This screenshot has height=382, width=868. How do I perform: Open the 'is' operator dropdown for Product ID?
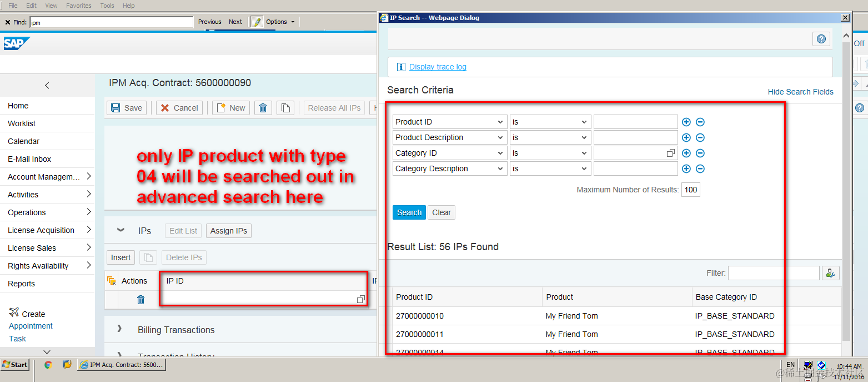550,122
